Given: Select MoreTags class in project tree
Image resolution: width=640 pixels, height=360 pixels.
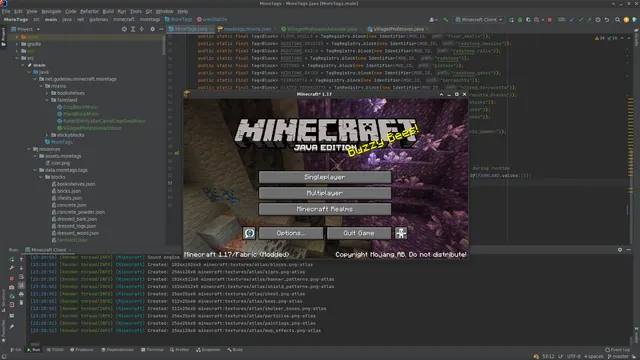Looking at the screenshot, I should coord(62,142).
